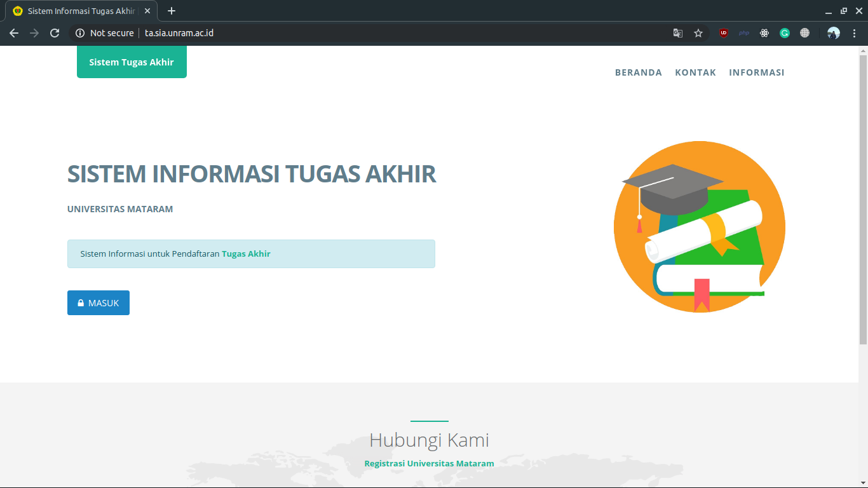The width and height of the screenshot is (868, 488).
Task: Log in with the MASUK button
Action: tap(98, 303)
